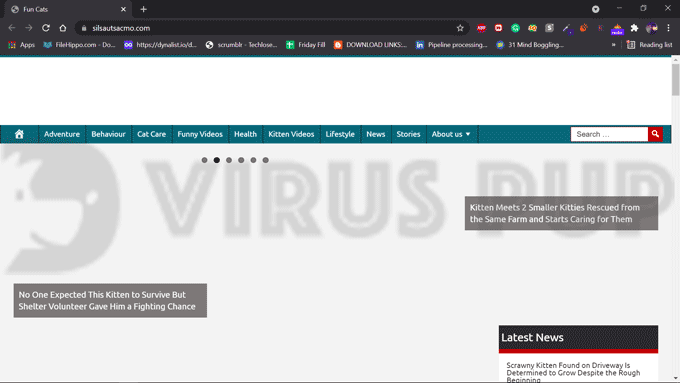Open the ABP extension icon

click(x=481, y=28)
